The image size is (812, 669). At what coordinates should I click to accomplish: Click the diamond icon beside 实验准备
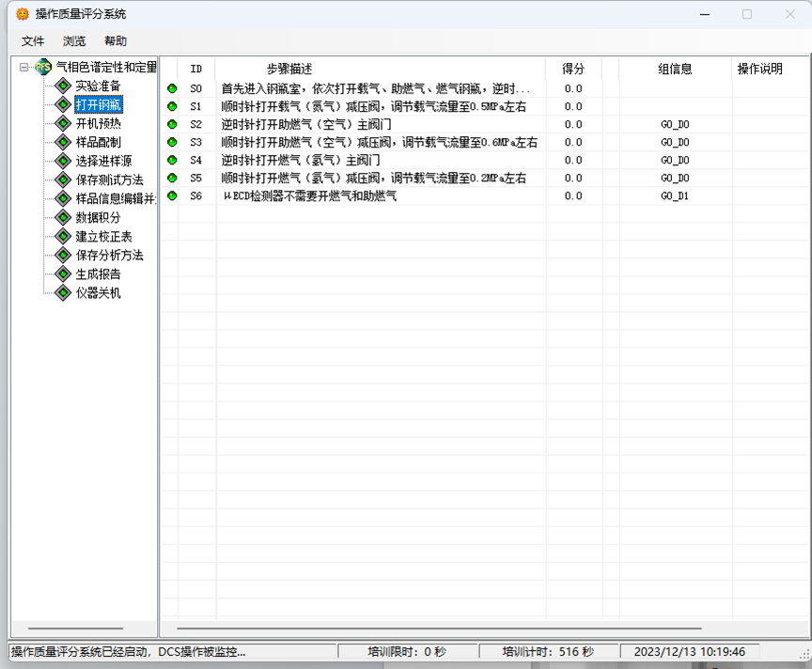pos(63,86)
